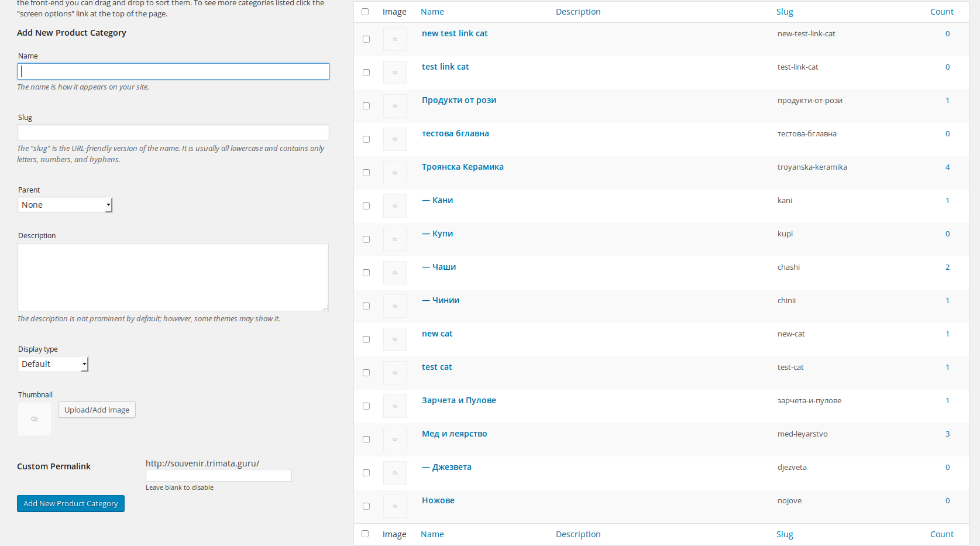Sort by Description column header
980x546 pixels.
click(578, 12)
